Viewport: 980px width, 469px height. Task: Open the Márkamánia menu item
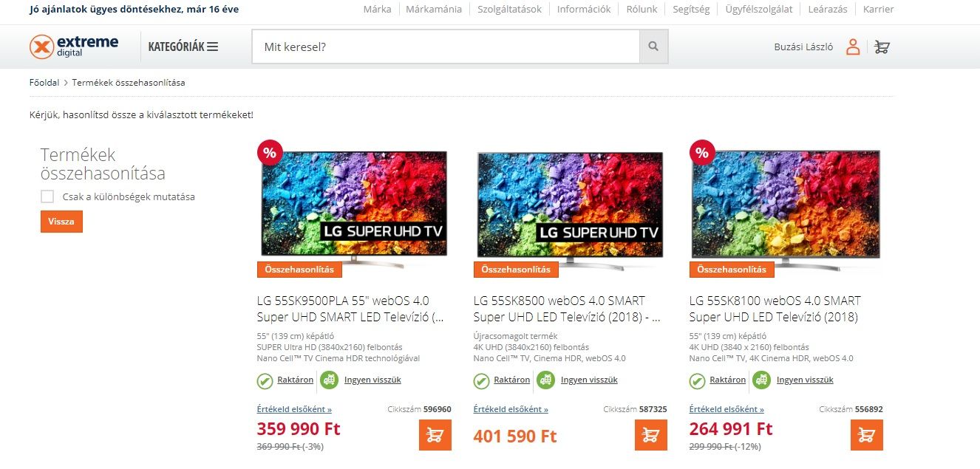434,9
